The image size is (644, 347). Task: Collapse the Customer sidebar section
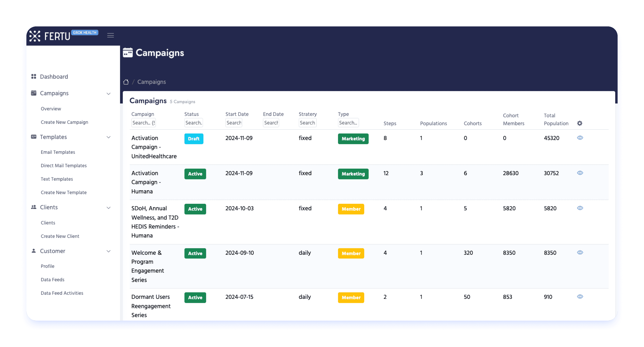pos(108,251)
